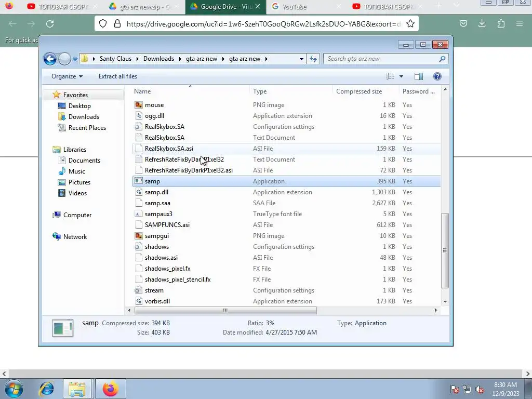This screenshot has width=532, height=399.
Task: Select Favorites in the navigation pane
Action: pyautogui.click(x=75, y=95)
